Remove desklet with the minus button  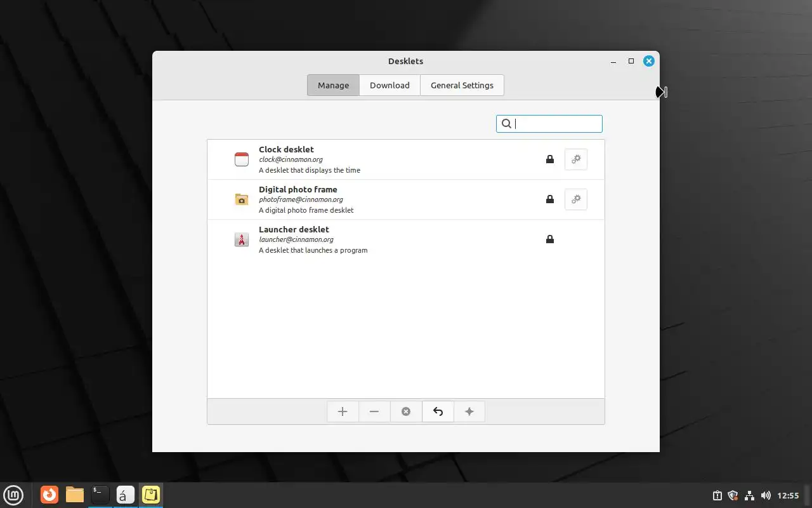[x=374, y=411]
